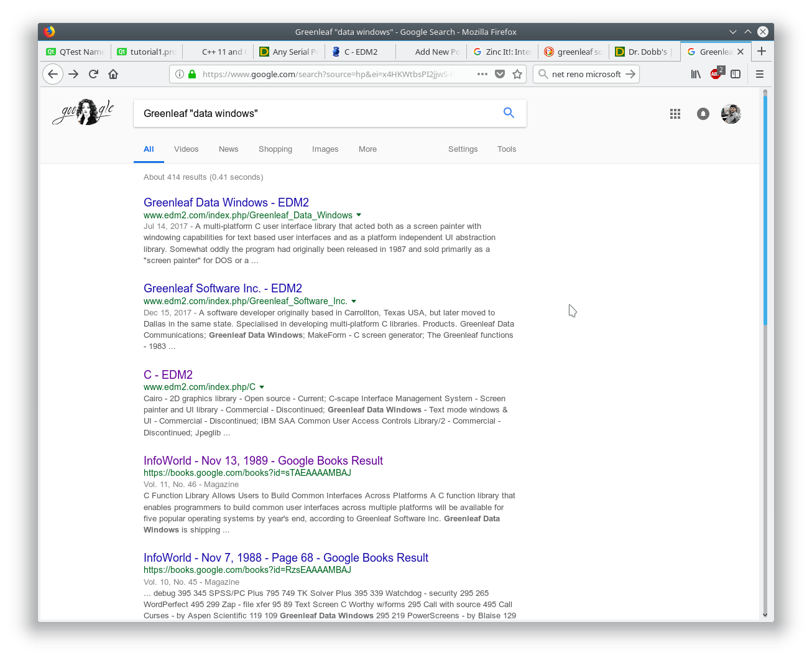Show site information icon in URL bar

[180, 74]
